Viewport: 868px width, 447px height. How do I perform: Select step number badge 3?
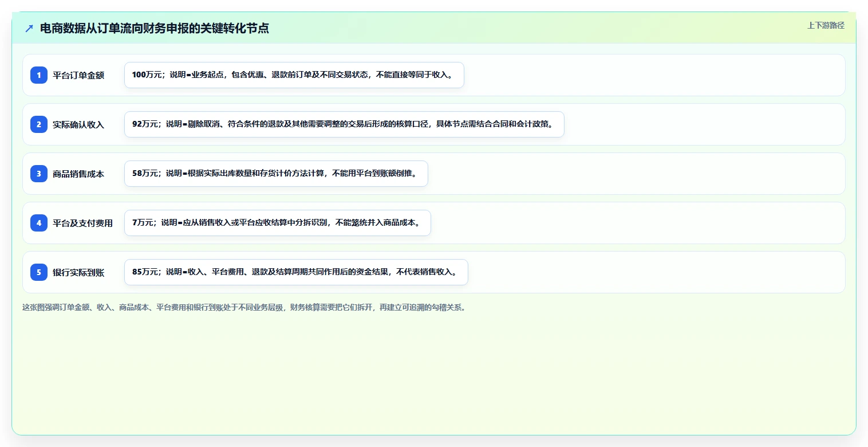pos(39,174)
